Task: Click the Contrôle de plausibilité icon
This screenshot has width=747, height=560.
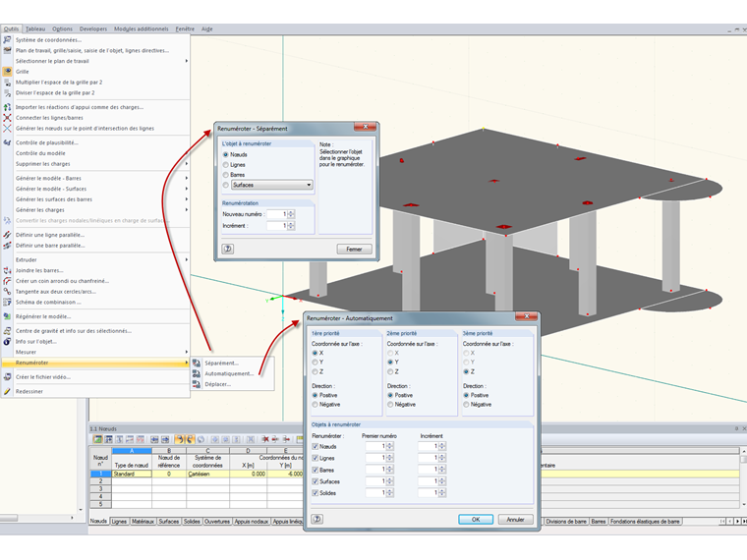Action: pos(7,142)
